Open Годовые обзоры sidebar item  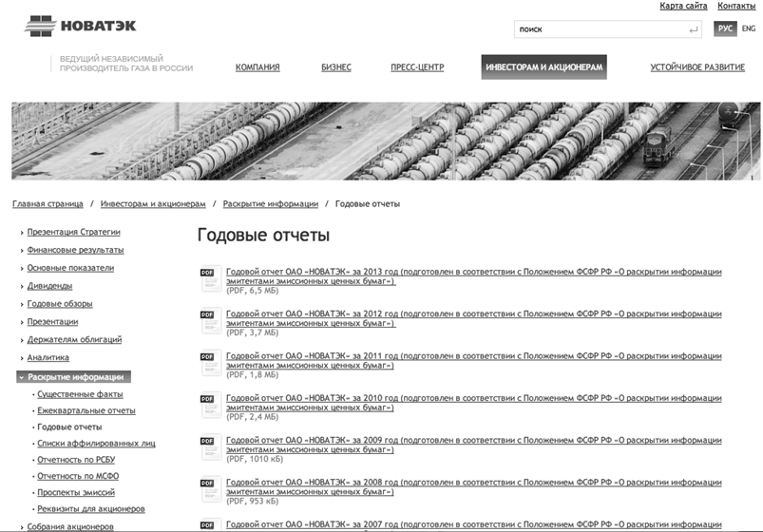(60, 304)
